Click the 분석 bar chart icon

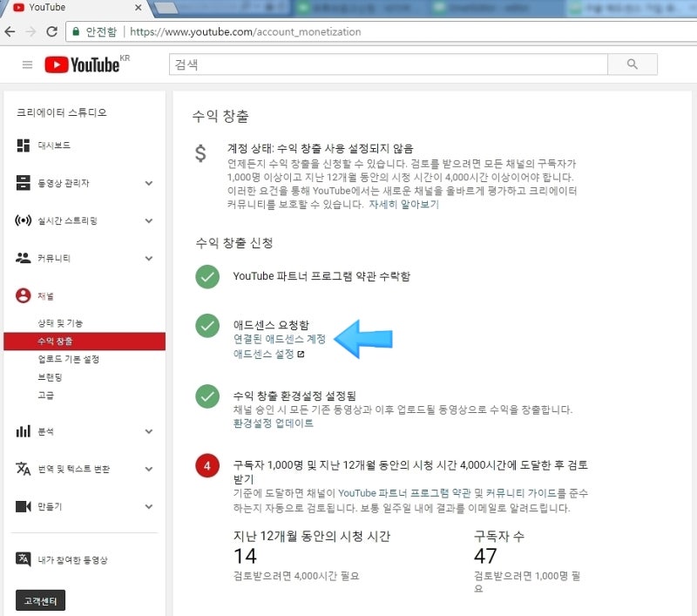click(24, 431)
